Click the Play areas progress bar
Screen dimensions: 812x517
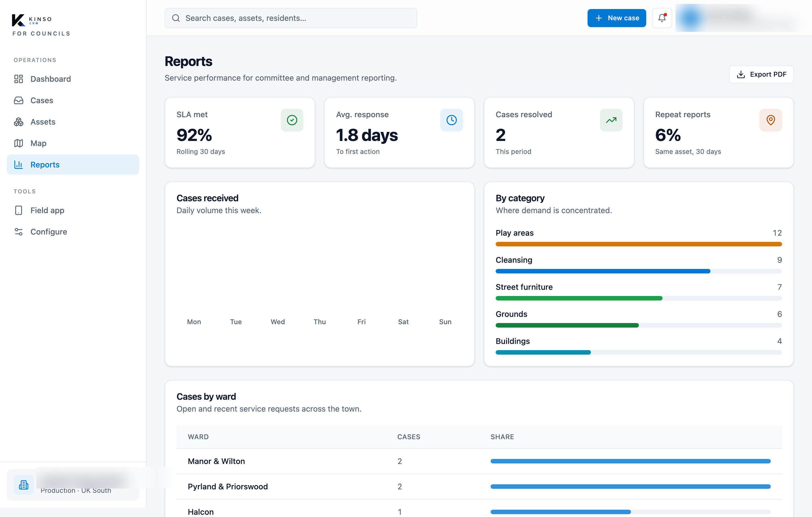coord(638,244)
